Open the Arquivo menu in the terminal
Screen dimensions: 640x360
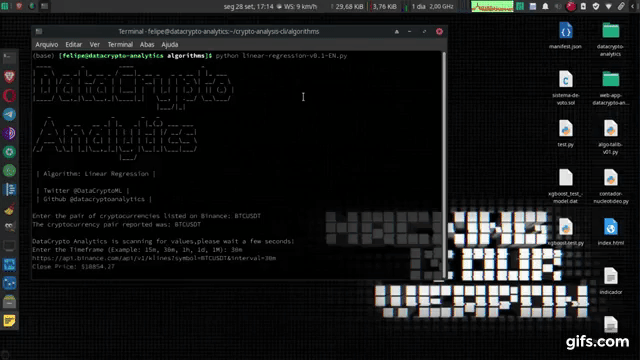pos(47,44)
